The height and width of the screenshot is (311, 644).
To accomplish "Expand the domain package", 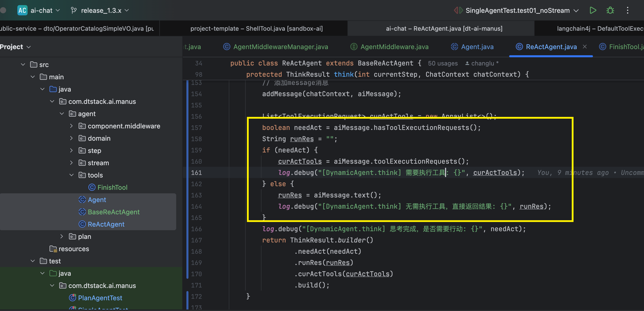I will click(71, 138).
